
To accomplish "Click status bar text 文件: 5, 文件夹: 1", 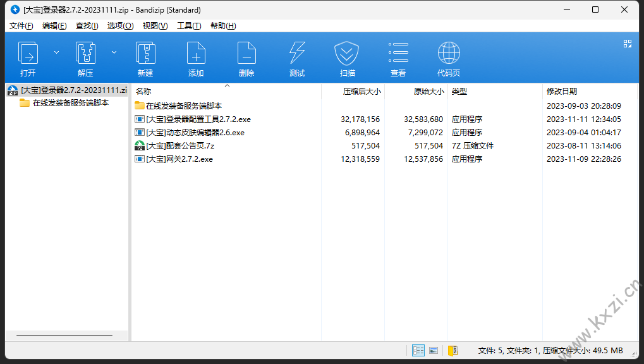I will click(x=509, y=351).
